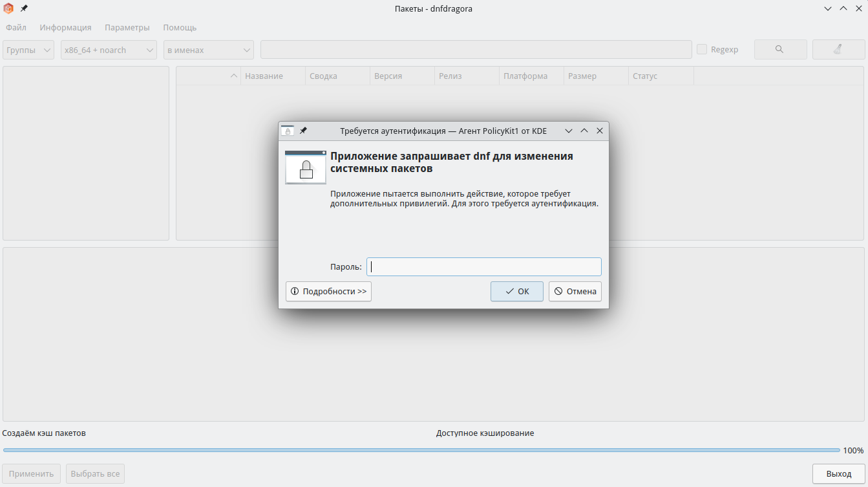Sort by Название column header
The width and height of the screenshot is (868, 487).
click(x=273, y=76)
